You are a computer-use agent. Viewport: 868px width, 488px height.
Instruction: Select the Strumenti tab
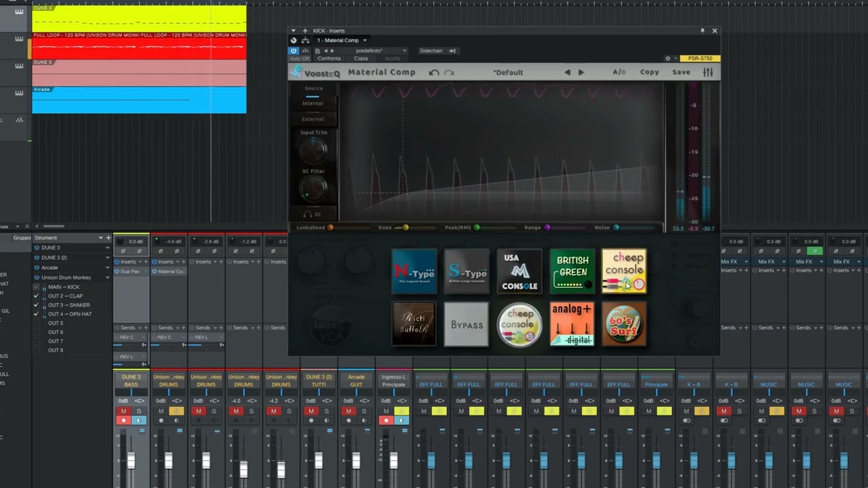(x=46, y=238)
